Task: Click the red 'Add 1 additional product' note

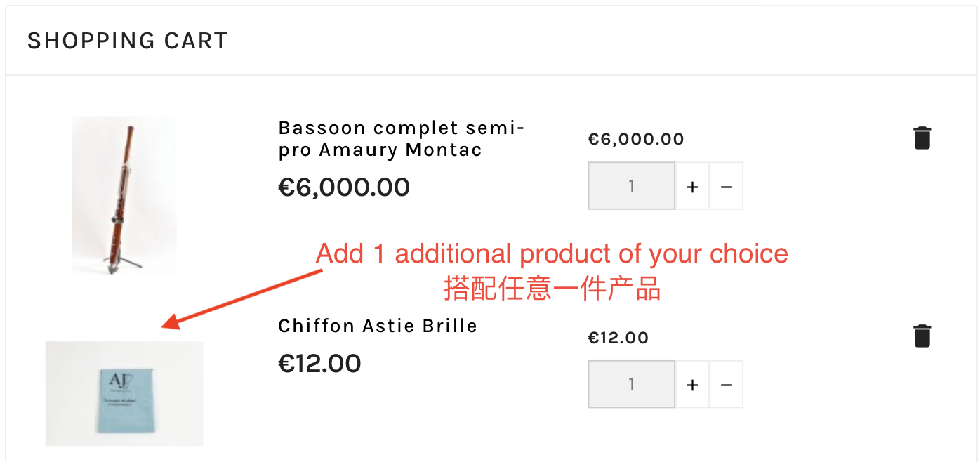Action: (x=552, y=254)
